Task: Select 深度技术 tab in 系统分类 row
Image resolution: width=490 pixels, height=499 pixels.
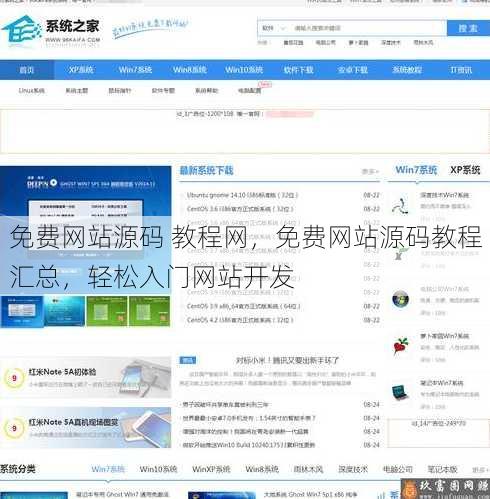Action: (353, 469)
